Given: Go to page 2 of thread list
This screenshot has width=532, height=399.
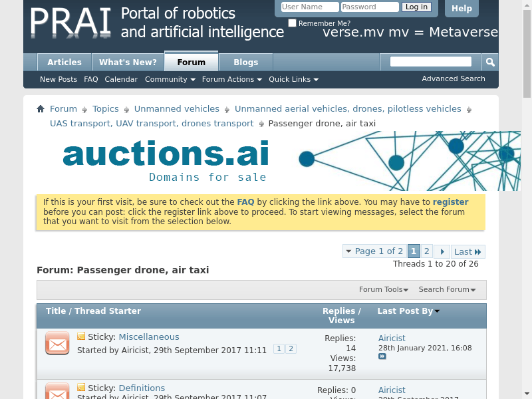Looking at the screenshot, I should click(426, 251).
